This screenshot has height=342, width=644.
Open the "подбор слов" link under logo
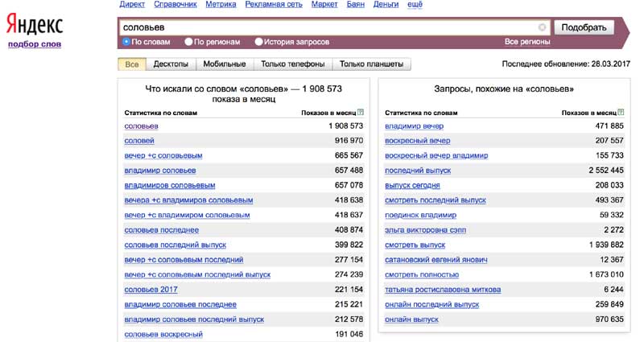tap(35, 43)
